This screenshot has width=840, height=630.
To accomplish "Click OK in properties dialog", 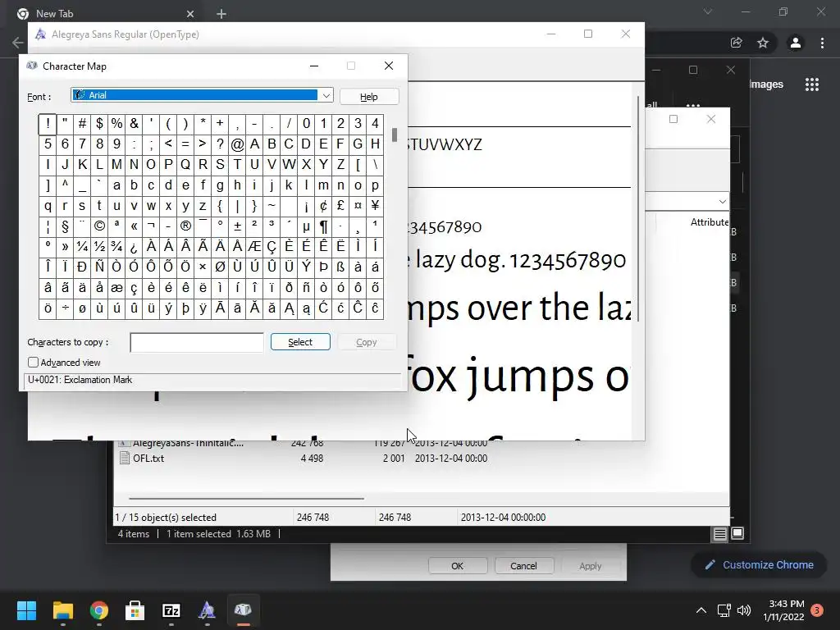I will point(458,566).
